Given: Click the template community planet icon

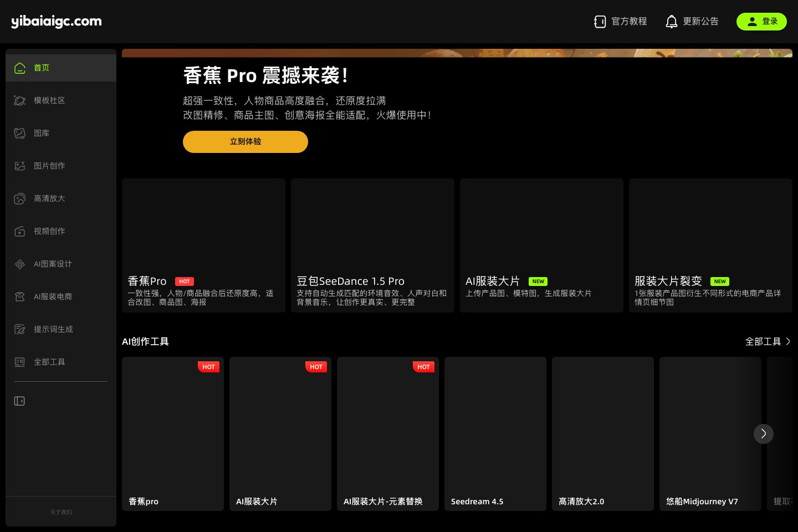Looking at the screenshot, I should (x=20, y=101).
